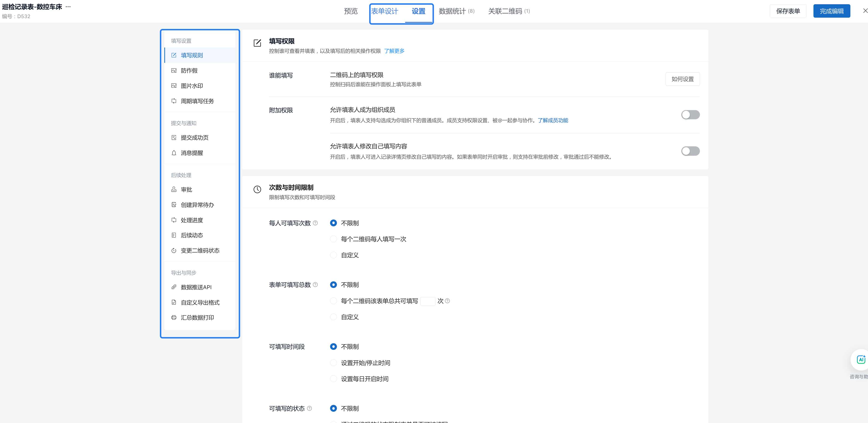Click the 数据推送API link icon

(x=174, y=287)
